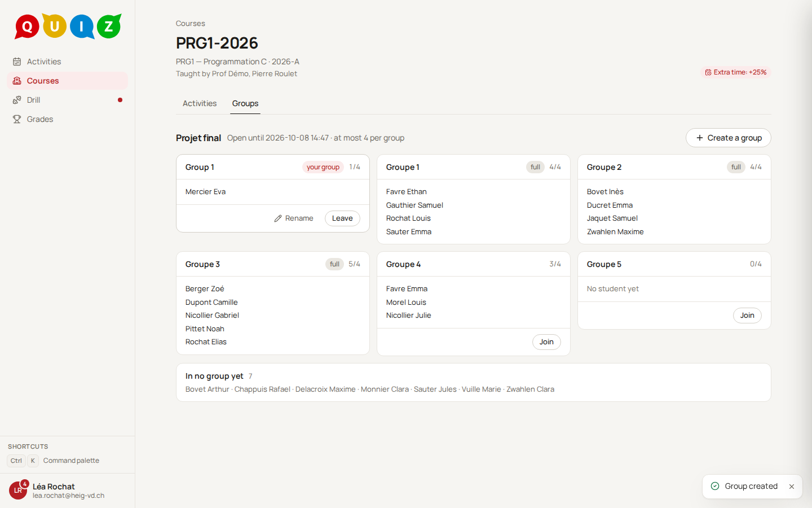This screenshot has width=812, height=508.
Task: Click the 'In no group yet' heading
Action: click(214, 376)
